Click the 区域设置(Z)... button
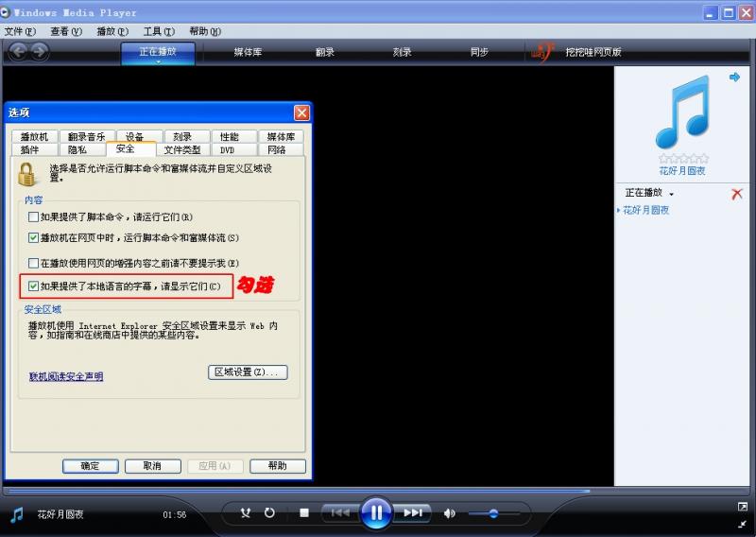Viewport: 756px width, 537px height. click(x=248, y=372)
